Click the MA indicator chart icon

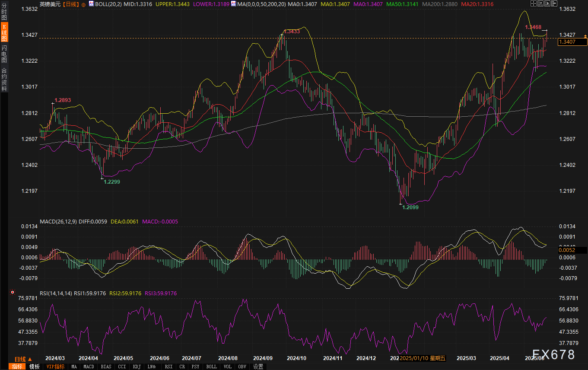pyautogui.click(x=234, y=4)
